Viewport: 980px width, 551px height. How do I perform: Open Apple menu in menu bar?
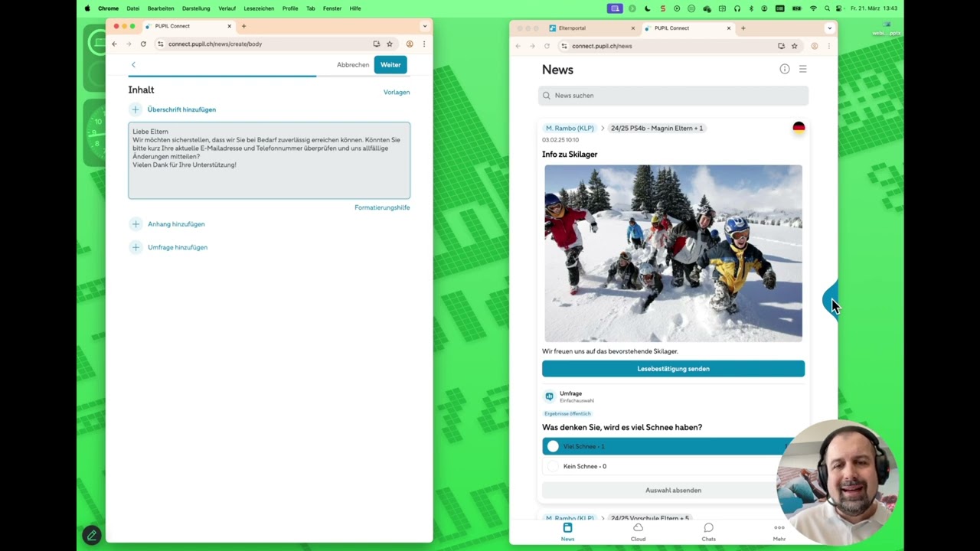tap(87, 8)
